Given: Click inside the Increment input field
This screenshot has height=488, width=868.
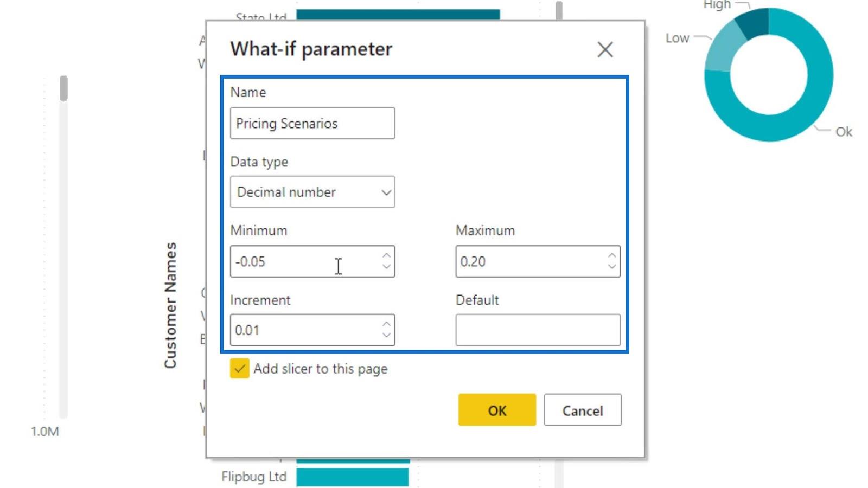Looking at the screenshot, I should (x=305, y=330).
